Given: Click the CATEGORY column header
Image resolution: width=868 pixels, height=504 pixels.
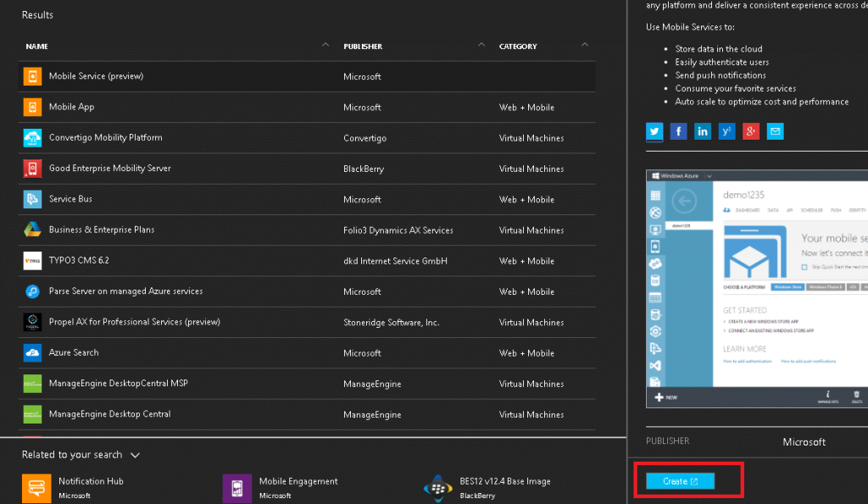Looking at the screenshot, I should tap(518, 47).
